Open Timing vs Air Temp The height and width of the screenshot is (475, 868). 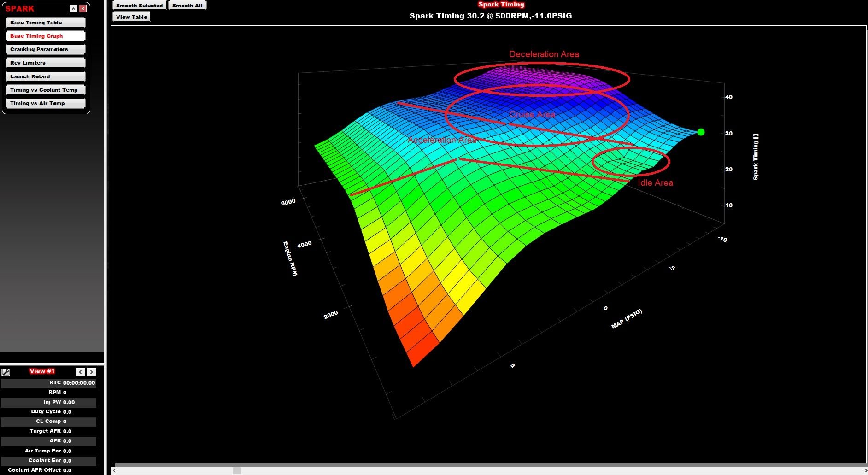tap(45, 103)
